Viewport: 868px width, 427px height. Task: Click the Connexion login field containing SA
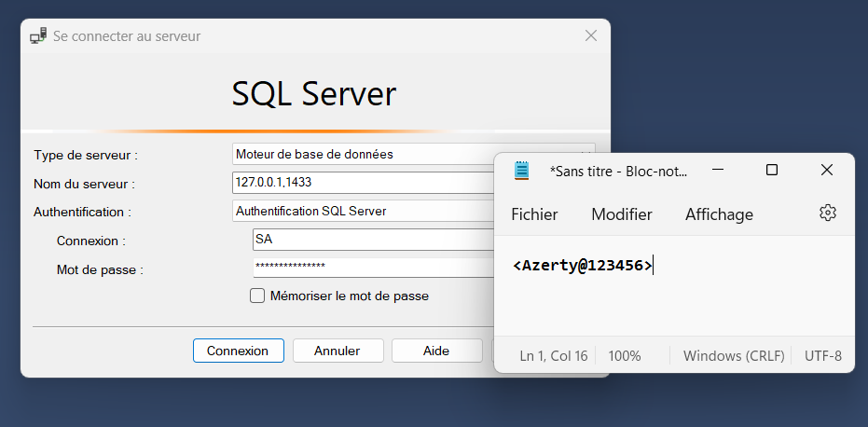click(373, 240)
